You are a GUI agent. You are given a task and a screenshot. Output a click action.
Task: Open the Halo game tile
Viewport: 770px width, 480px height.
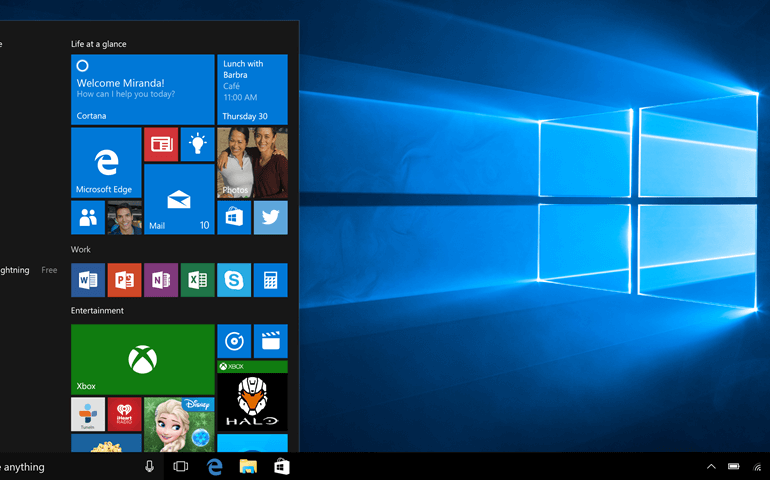pyautogui.click(x=252, y=396)
